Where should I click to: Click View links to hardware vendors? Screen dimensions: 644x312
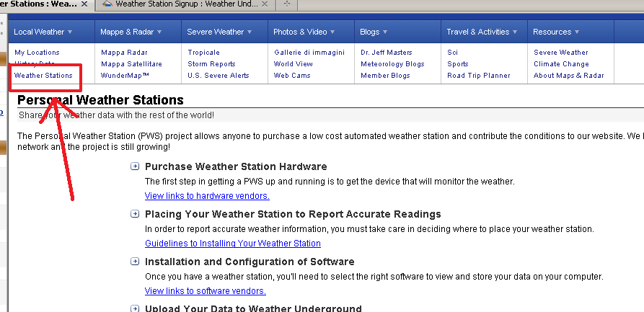207,196
